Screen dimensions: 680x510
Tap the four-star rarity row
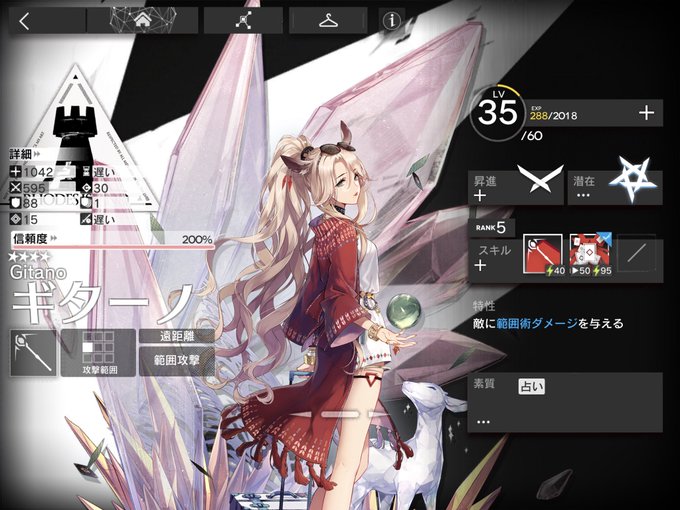(x=29, y=257)
